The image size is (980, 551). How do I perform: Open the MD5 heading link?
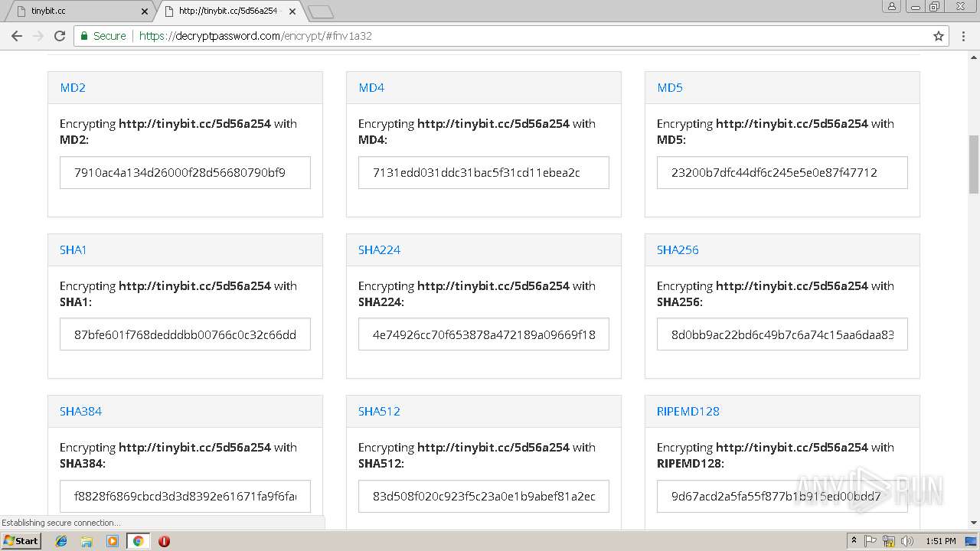pyautogui.click(x=670, y=88)
